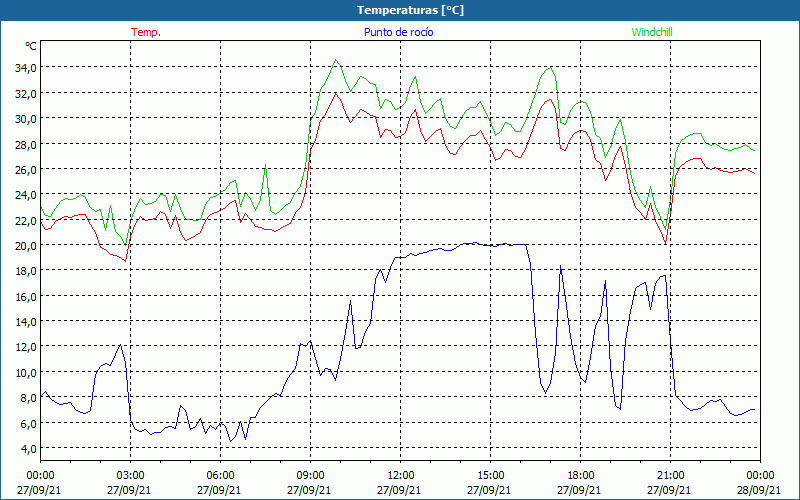Click the '20,0' y-axis value
The width and height of the screenshot is (800, 500).
click(x=26, y=246)
